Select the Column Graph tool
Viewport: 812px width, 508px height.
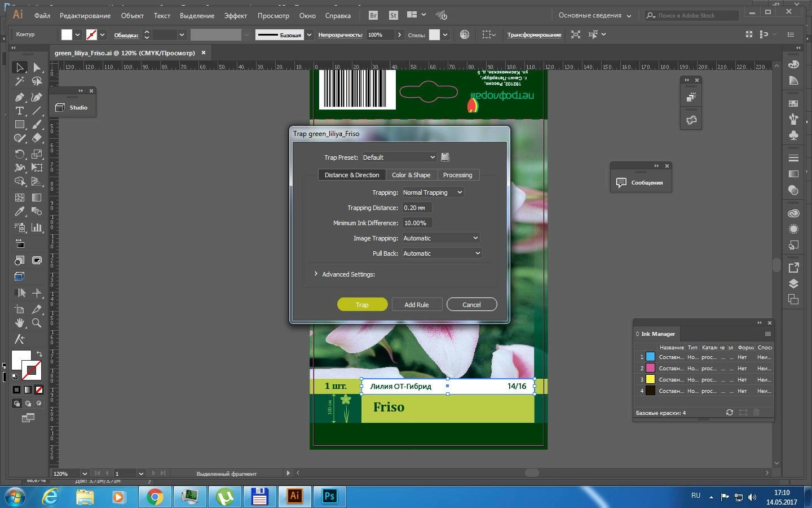(x=37, y=227)
